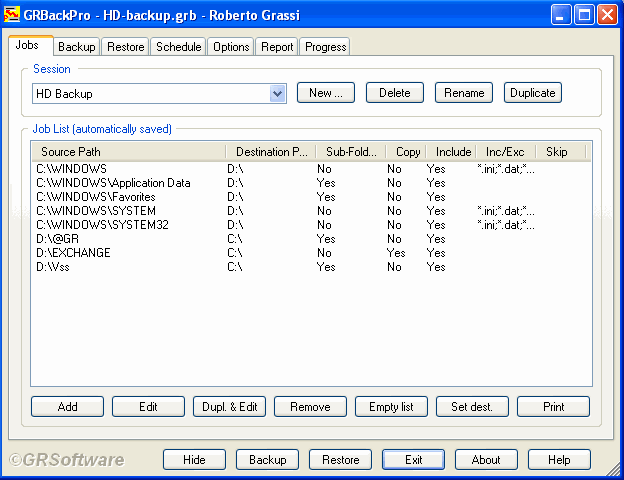The height and width of the screenshot is (480, 624).
Task: Click the New session button
Action: (x=326, y=93)
